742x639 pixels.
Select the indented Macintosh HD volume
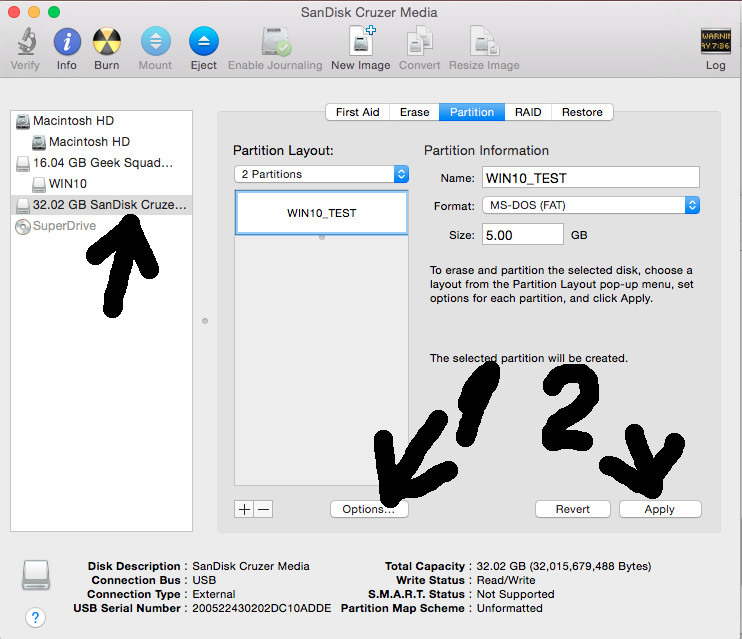[x=101, y=142]
